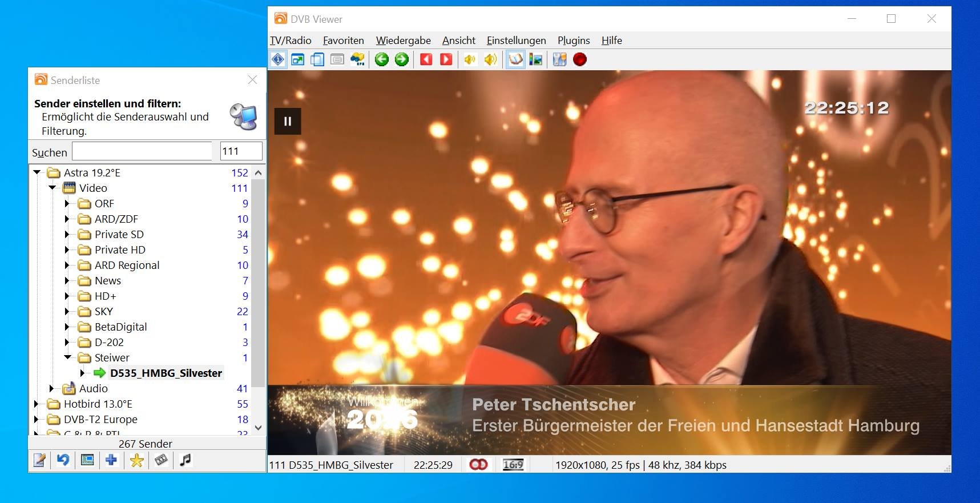Pause playback with the video overlay button
Viewport: 980px width, 503px height.
(x=288, y=121)
